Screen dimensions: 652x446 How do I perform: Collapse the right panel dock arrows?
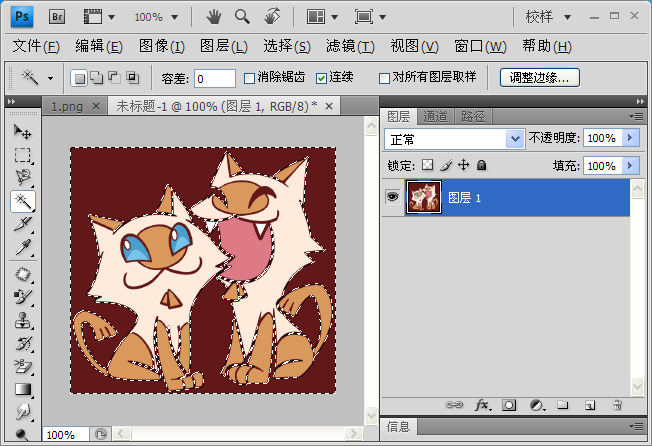(640, 101)
